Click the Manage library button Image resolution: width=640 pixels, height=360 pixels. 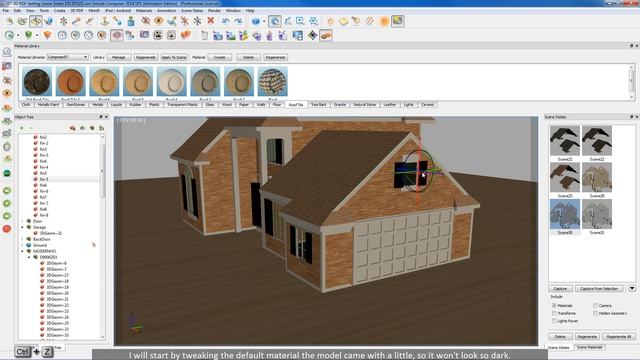[x=119, y=57]
